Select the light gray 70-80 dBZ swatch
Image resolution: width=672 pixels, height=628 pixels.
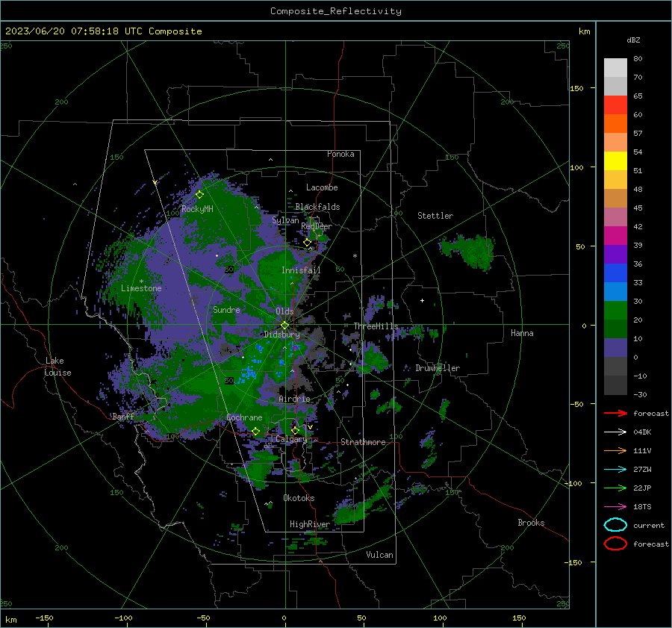tap(615, 68)
